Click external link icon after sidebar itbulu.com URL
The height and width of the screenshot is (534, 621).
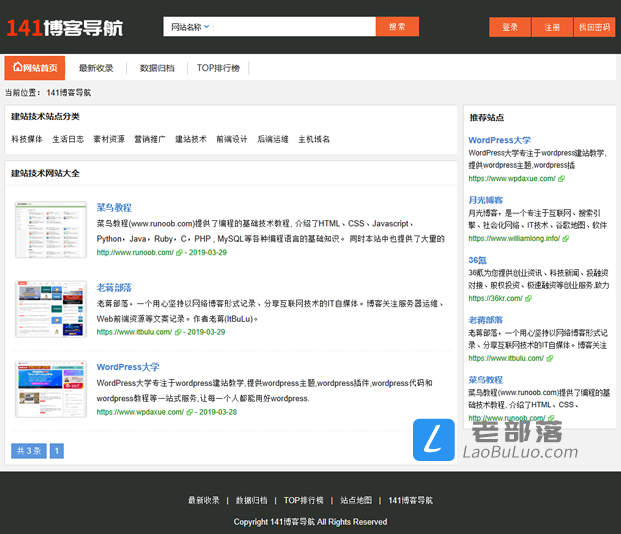click(x=550, y=358)
